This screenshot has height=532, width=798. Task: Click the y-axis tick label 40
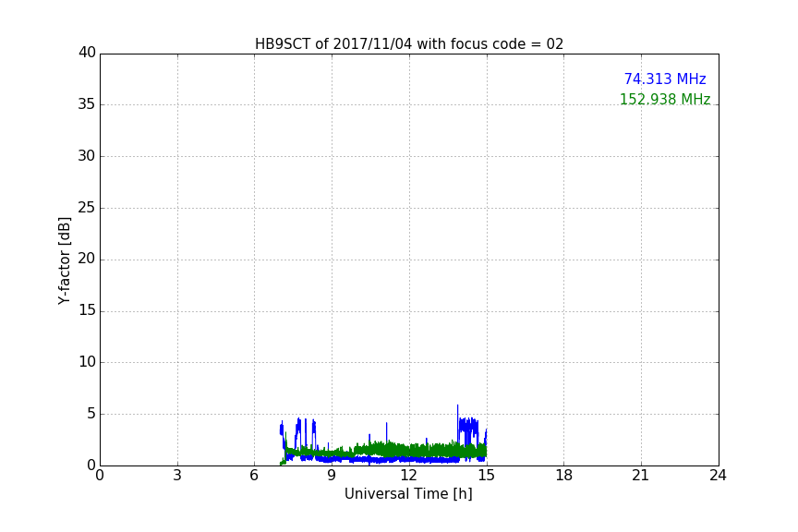[x=87, y=53]
